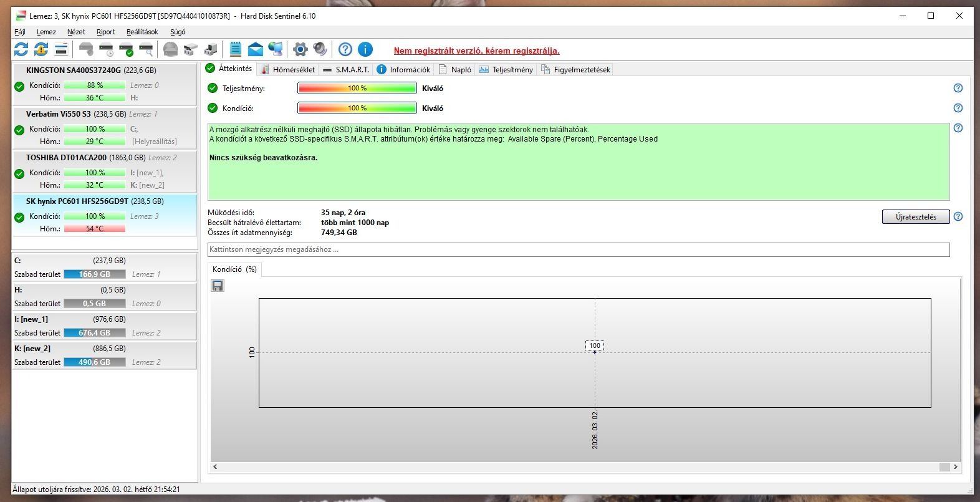
Task: Select the Áttekintés tab
Action: point(229,69)
